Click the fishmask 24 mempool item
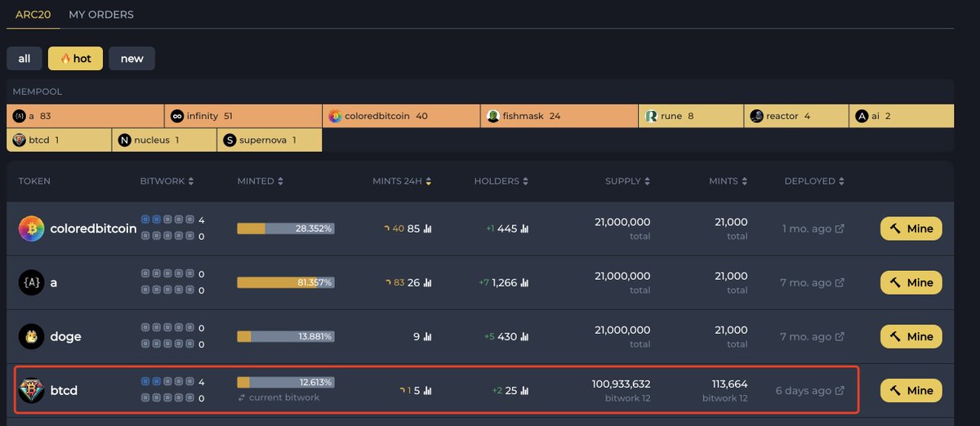 (x=559, y=116)
